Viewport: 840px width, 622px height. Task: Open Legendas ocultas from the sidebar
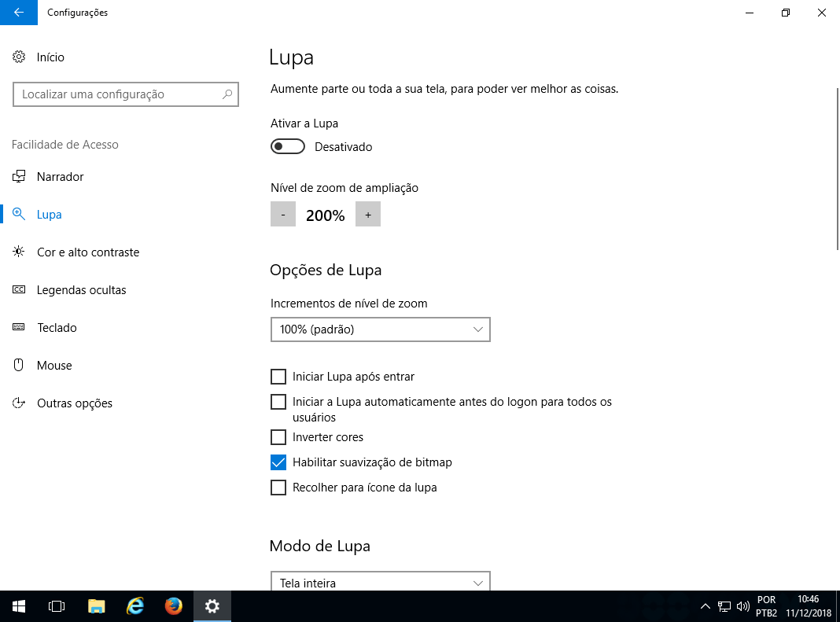click(x=81, y=290)
